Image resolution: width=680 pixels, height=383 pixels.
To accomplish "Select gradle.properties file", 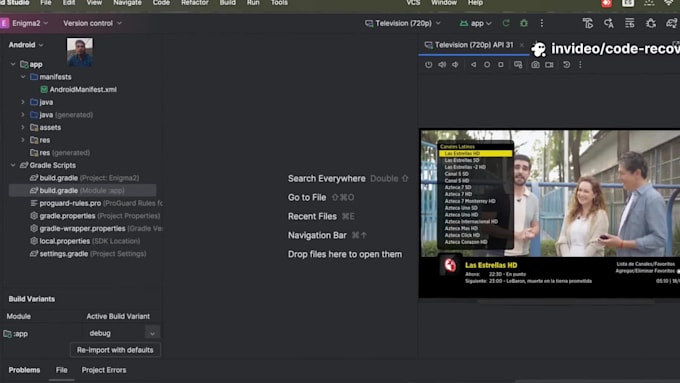I will [95, 216].
